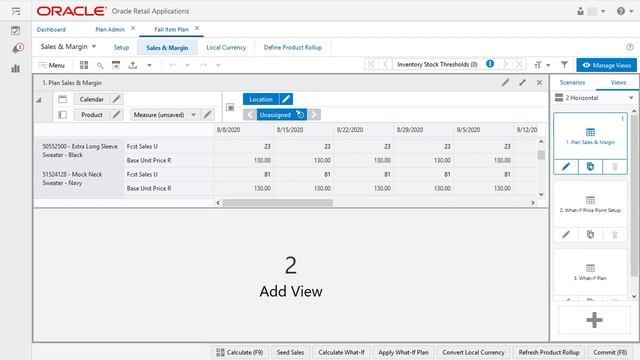Select the Plan Sales & Margin view thumbnail

coord(590,136)
